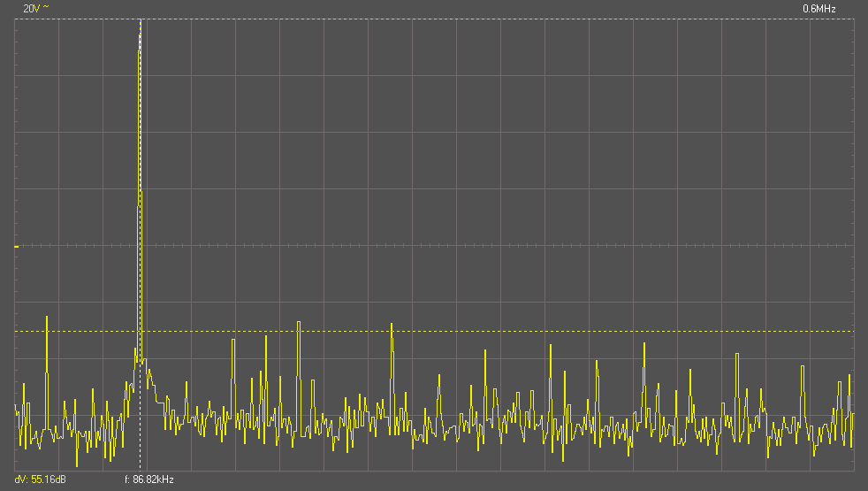The image size is (868, 491).
Task: Select the dV: 55.16dB cursor readout
Action: point(40,479)
